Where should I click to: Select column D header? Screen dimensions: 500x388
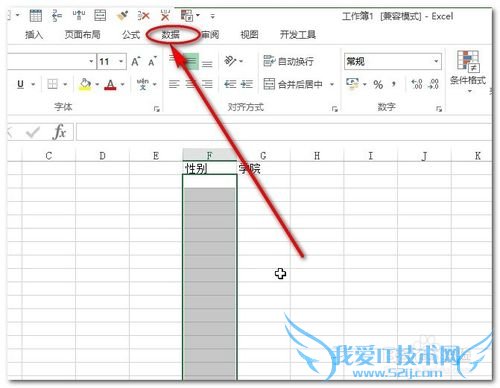click(102, 155)
